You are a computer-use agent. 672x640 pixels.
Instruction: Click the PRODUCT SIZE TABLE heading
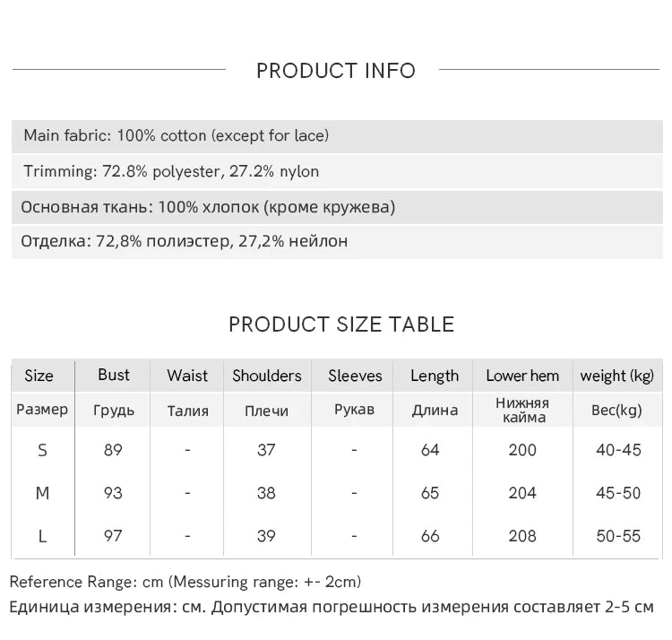341,324
